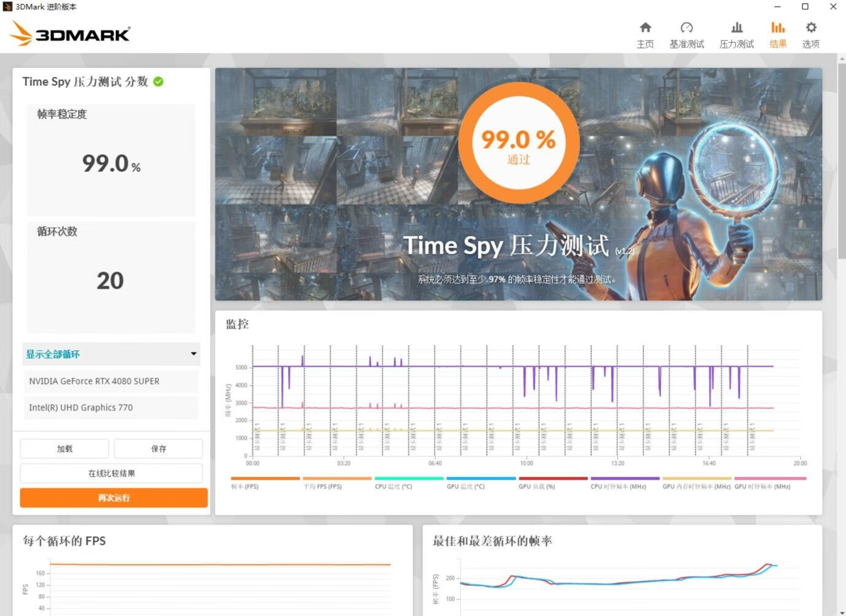Open 基准测试 benchmarks gauge icon
The image size is (846, 616).
coord(686,28)
